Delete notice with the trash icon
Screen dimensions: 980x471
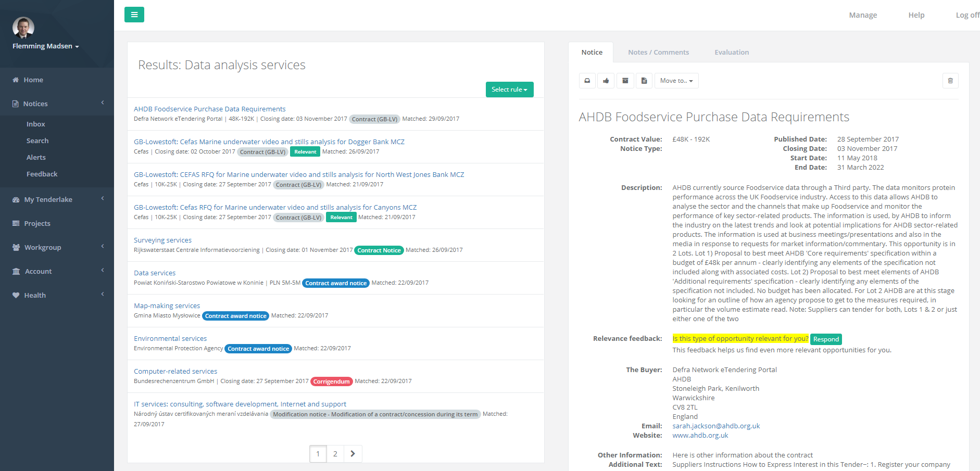click(x=950, y=81)
